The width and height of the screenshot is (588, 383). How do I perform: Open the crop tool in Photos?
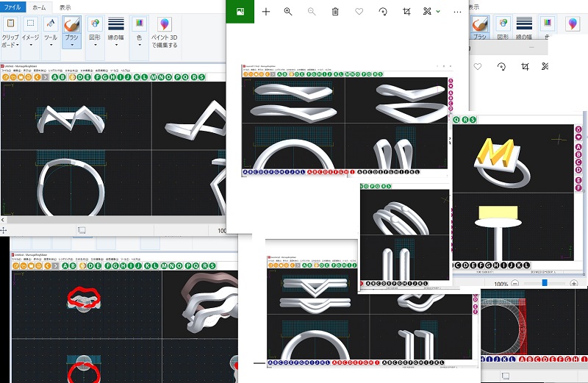point(406,12)
